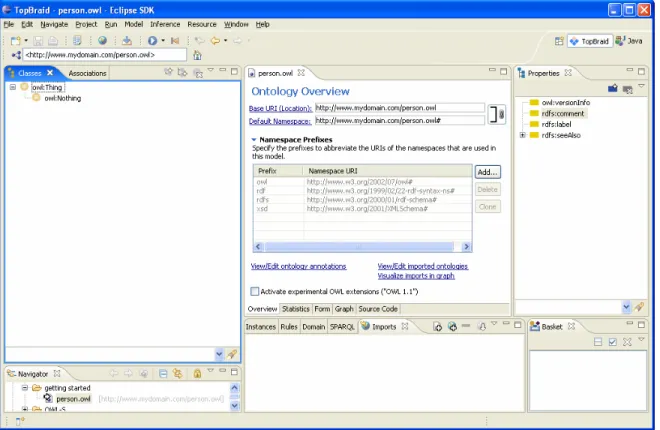
Task: Open the New wizard dropdown arrow
Action: 26,41
